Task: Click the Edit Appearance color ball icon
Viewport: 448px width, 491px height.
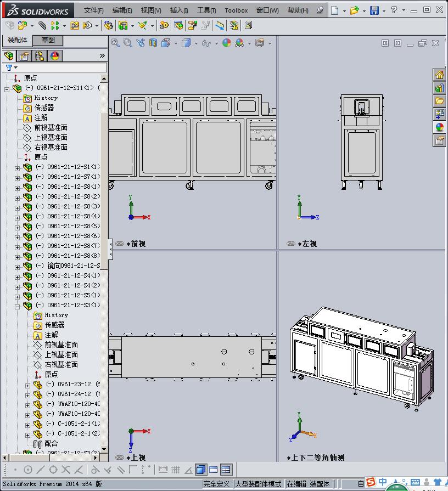Action: click(227, 43)
